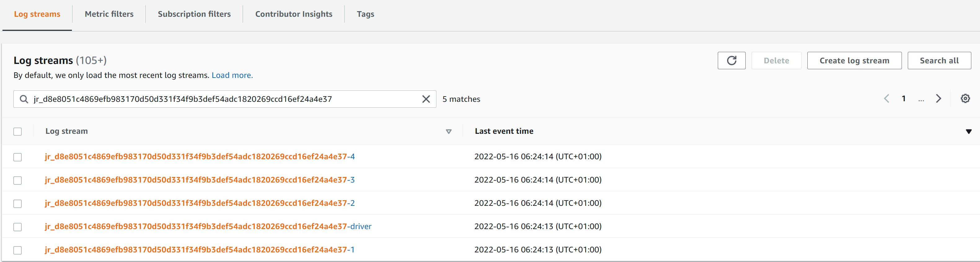Expand the pagination ellipsis
Screen dimensions: 980x262
tap(921, 99)
